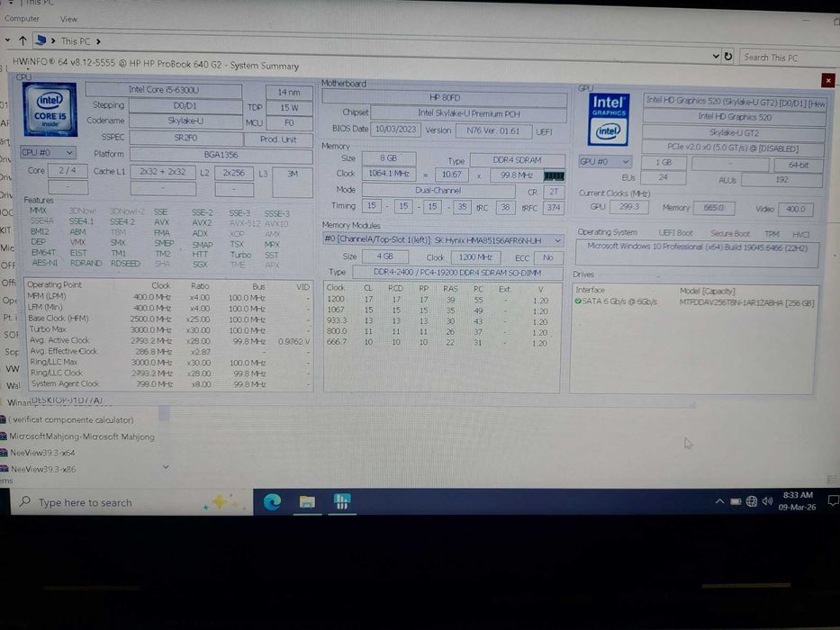Click the DDR4 SDRAM type field
This screenshot has height=630, width=840.
(518, 160)
